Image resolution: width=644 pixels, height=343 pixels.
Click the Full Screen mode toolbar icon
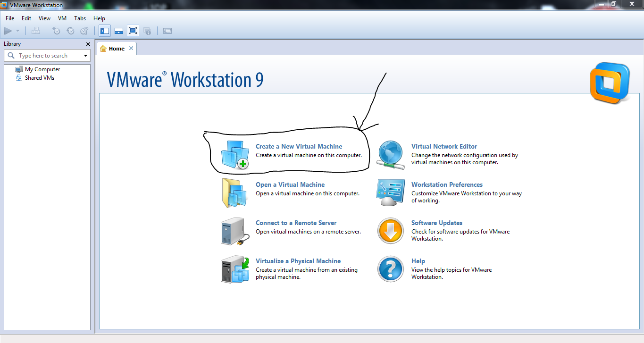[133, 31]
